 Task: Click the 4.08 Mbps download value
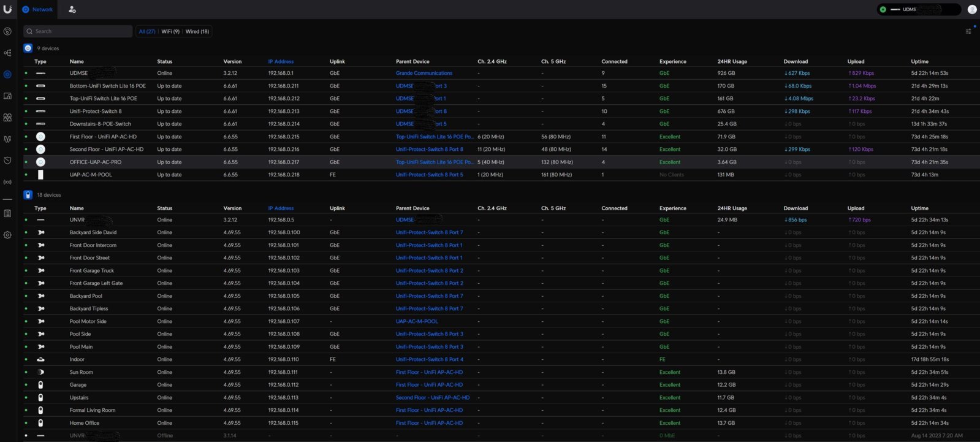coord(799,98)
